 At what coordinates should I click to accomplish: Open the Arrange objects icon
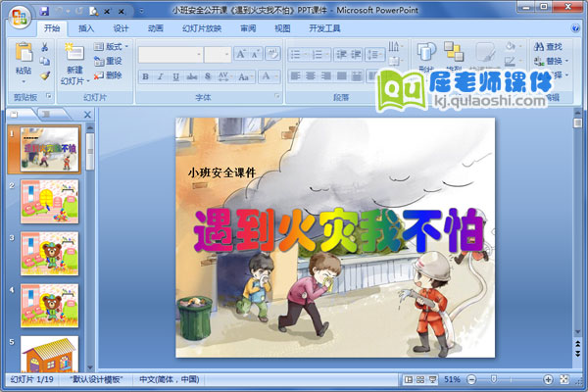[454, 51]
